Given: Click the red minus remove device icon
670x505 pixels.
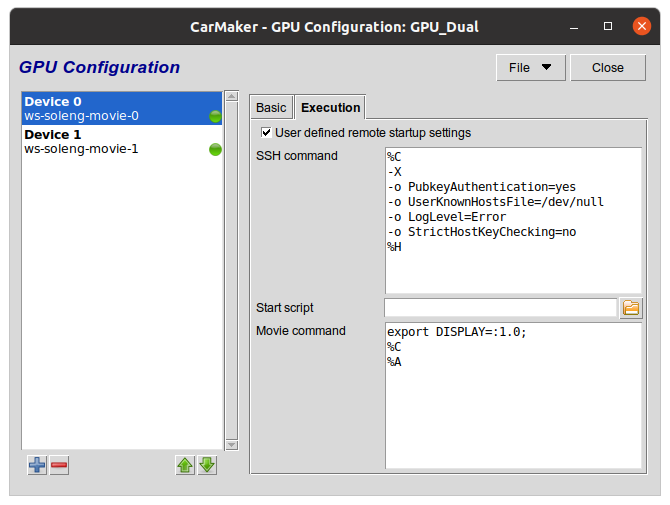Looking at the screenshot, I should tap(59, 465).
